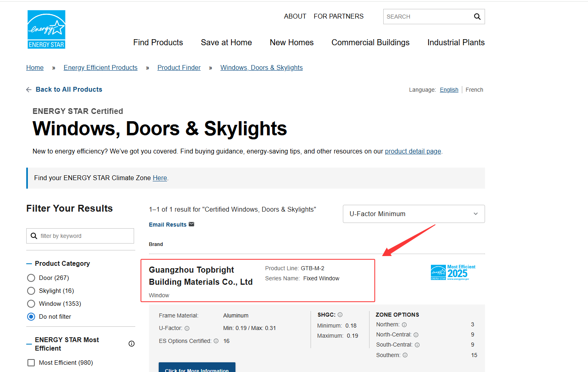Click the Southern zone info icon

click(x=405, y=355)
